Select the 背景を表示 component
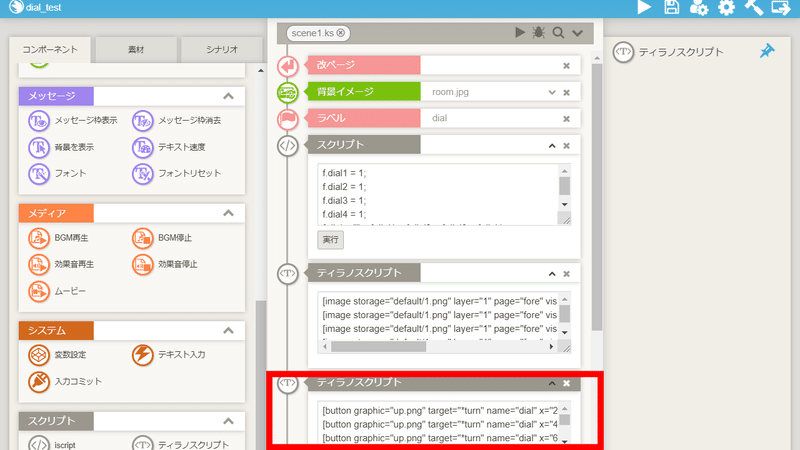 point(61,147)
